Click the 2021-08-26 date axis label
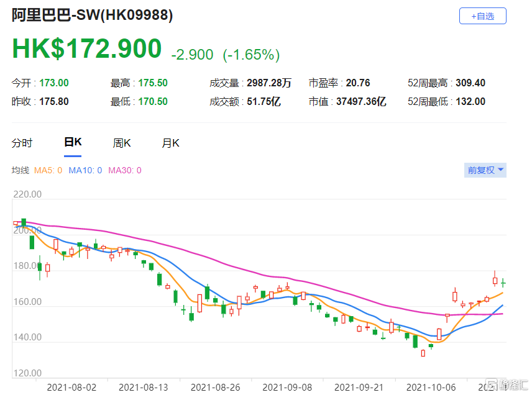 click(216, 387)
